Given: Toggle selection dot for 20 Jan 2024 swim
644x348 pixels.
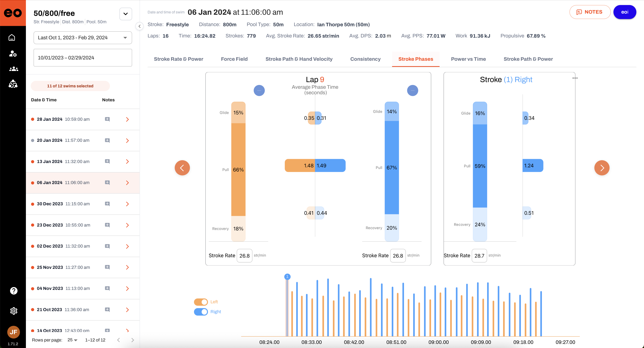Looking at the screenshot, I should point(32,140).
